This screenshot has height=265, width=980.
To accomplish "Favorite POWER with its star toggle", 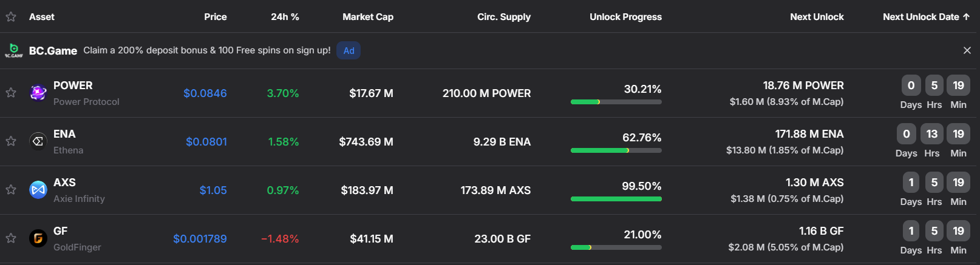I will pyautogui.click(x=11, y=93).
